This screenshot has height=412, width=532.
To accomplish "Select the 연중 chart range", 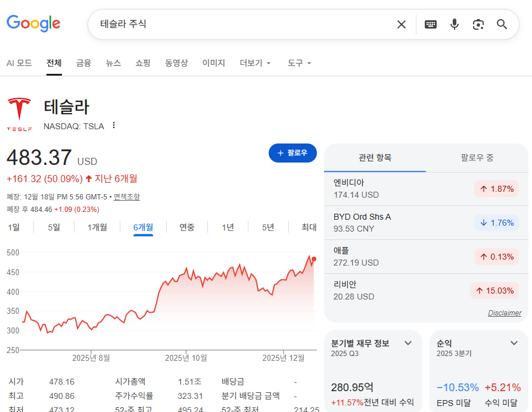I will coord(187,227).
